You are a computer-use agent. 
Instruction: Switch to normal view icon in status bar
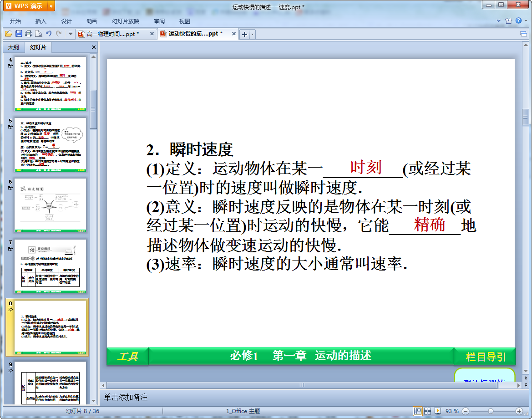418,411
